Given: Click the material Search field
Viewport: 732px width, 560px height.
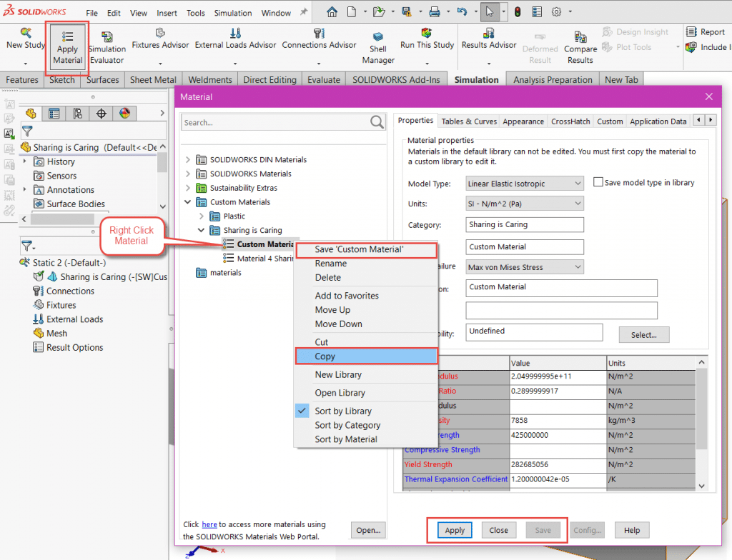Looking at the screenshot, I should (275, 122).
